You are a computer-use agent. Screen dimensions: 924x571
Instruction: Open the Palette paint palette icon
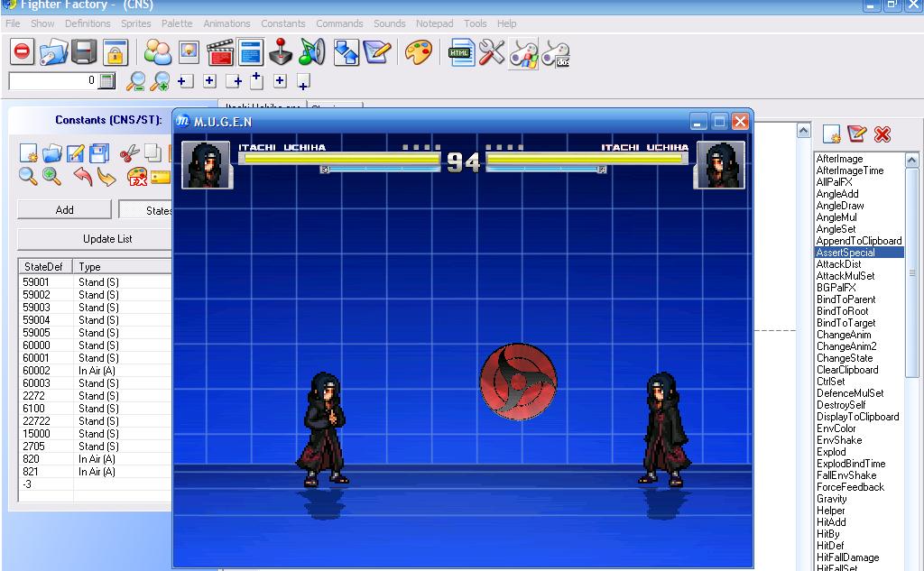tap(419, 51)
